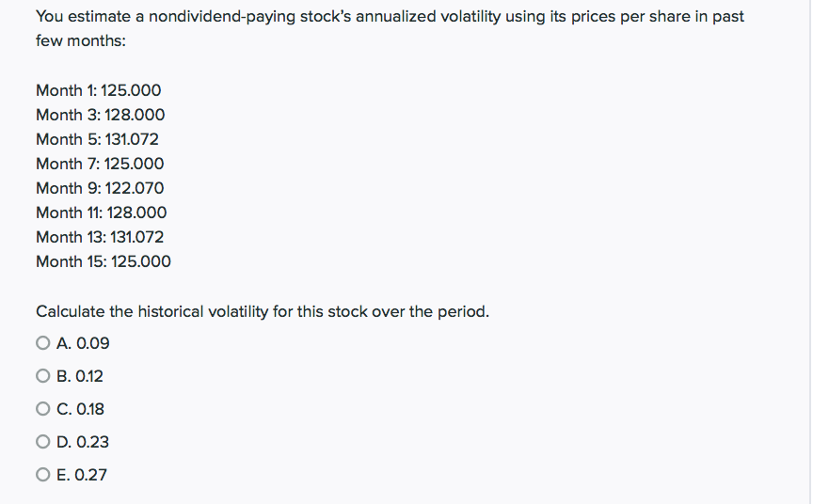Screen dimensions: 813x504
Task: Click the 'Month 3: 128.000' line
Action: point(100,115)
